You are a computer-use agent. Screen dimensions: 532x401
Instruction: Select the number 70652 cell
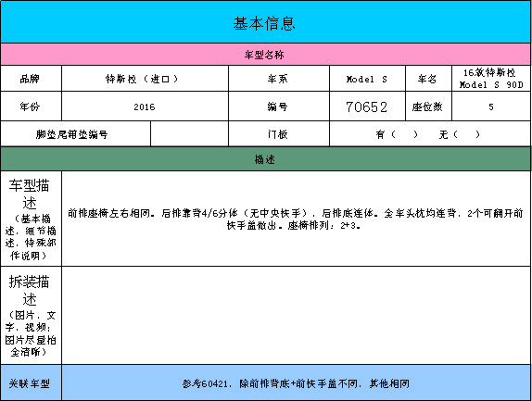pos(367,107)
